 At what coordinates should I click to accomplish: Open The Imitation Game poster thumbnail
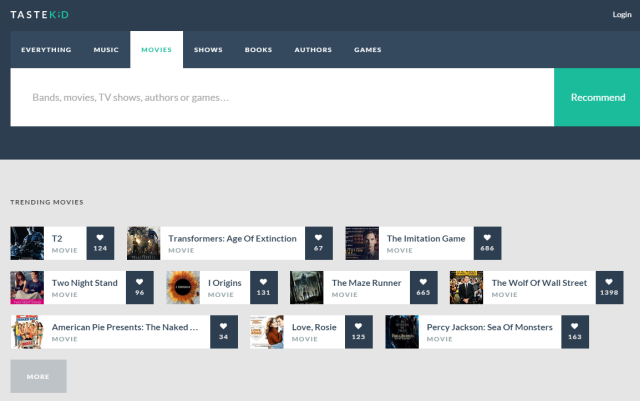coord(362,243)
